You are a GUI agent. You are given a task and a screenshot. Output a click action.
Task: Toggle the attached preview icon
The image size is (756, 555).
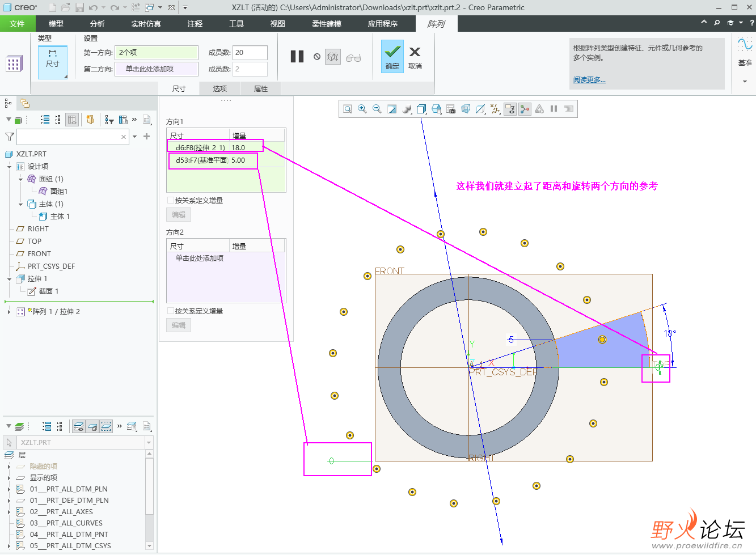point(333,57)
